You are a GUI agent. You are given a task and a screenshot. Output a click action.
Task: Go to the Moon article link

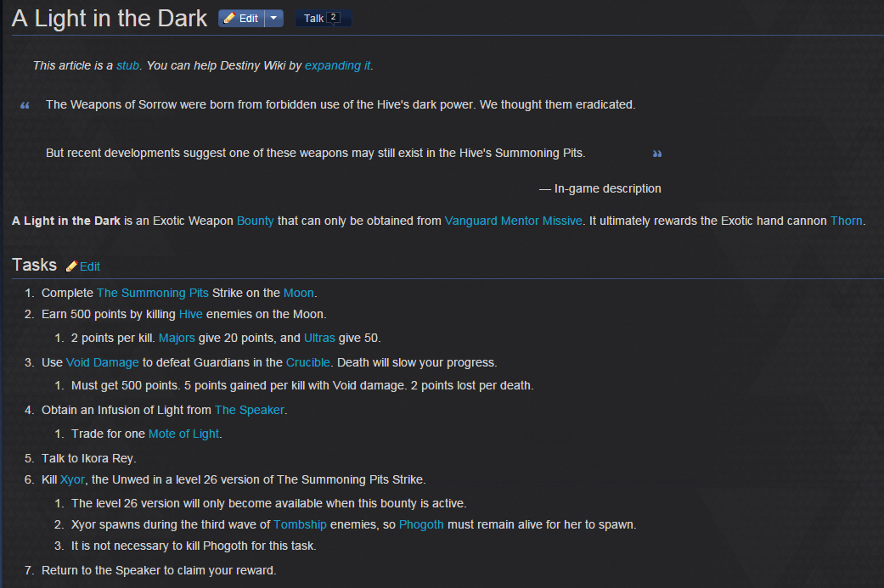298,293
